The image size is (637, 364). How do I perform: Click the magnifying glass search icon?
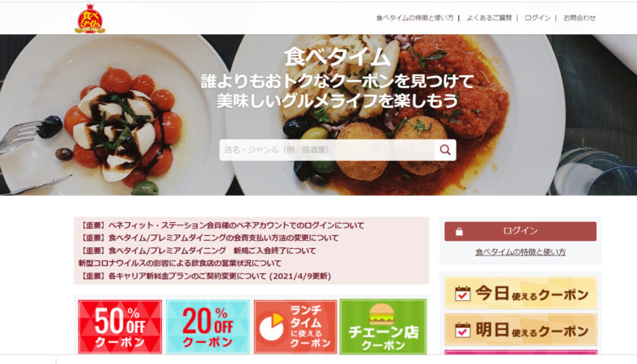click(445, 150)
